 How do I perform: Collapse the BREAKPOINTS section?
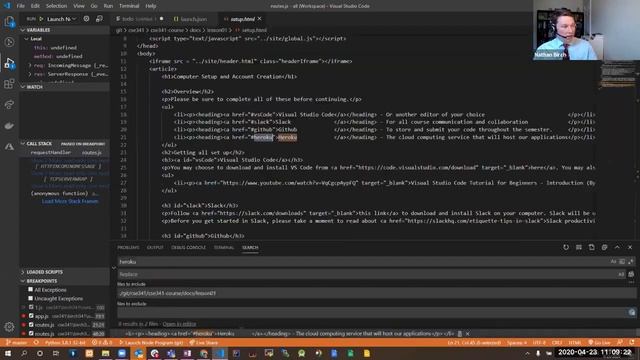coord(65,281)
